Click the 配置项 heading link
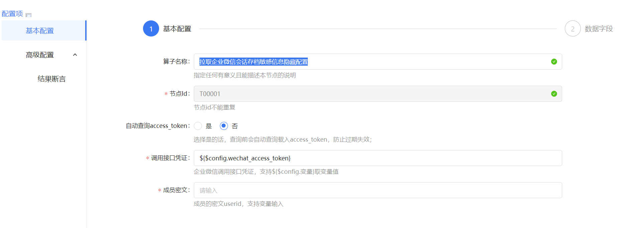The width and height of the screenshot is (644, 228). 12,14
